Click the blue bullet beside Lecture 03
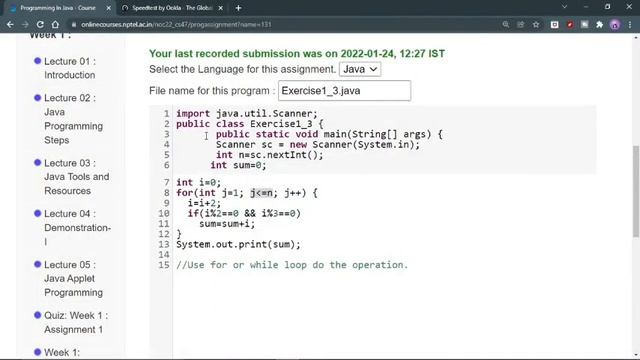 [38, 162]
